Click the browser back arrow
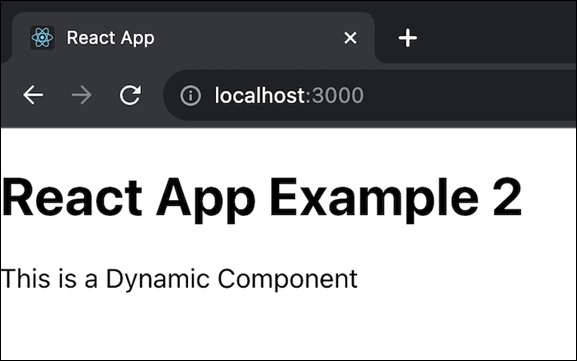Screen dimensions: 577x361 click(33, 95)
